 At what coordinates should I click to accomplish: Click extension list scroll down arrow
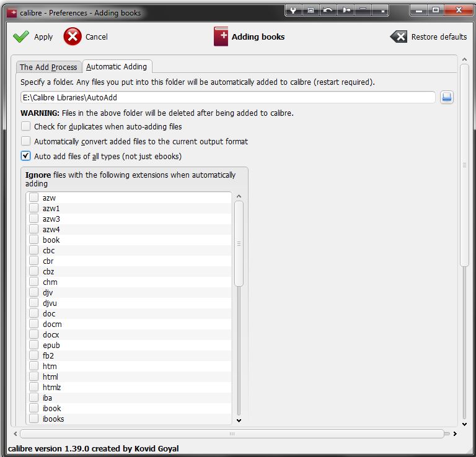click(239, 420)
